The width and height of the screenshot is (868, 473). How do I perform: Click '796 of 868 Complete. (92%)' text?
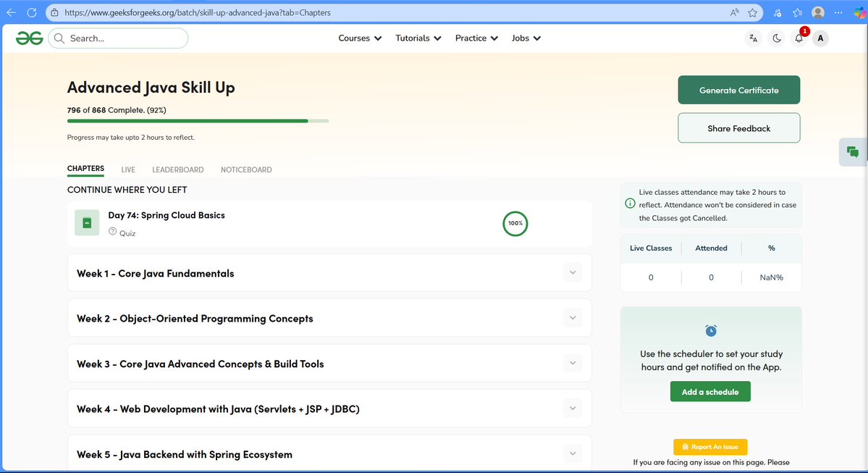pos(117,109)
